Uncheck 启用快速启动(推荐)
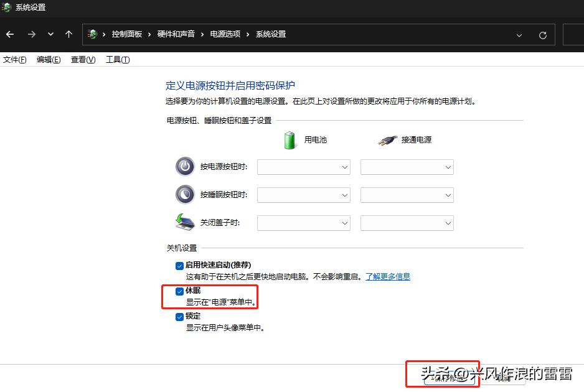 tap(179, 265)
